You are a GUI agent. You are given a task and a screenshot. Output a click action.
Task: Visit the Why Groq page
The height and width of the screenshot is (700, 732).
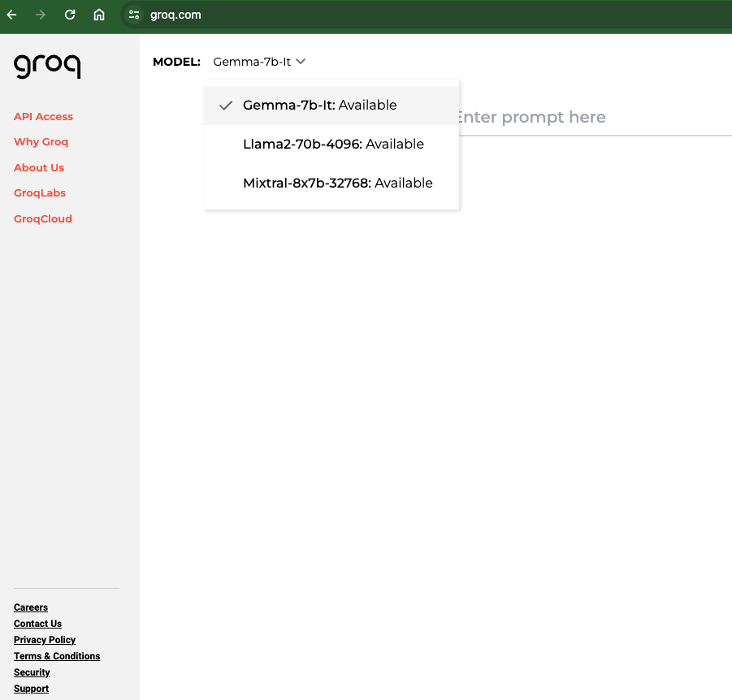tap(41, 142)
